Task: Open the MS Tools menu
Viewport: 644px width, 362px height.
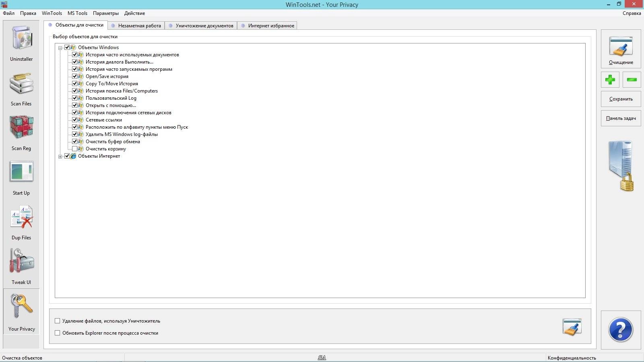Action: pos(77,13)
